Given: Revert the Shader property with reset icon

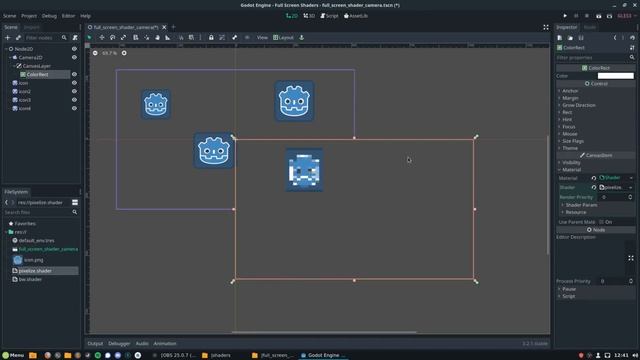Looking at the screenshot, I should click(593, 187).
